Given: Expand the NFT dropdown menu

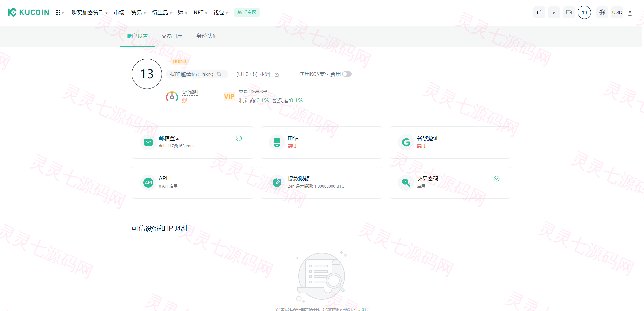Looking at the screenshot, I should [x=200, y=13].
